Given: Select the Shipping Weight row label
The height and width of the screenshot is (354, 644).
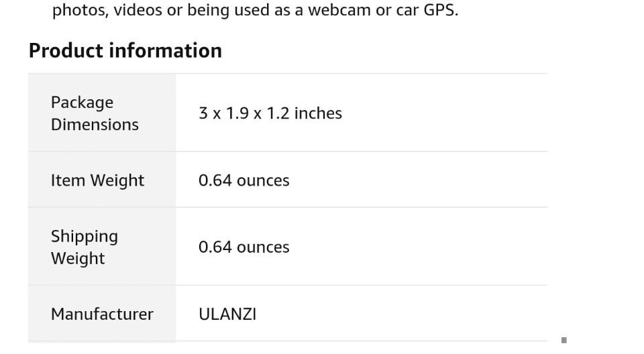Looking at the screenshot, I should coord(85,247).
